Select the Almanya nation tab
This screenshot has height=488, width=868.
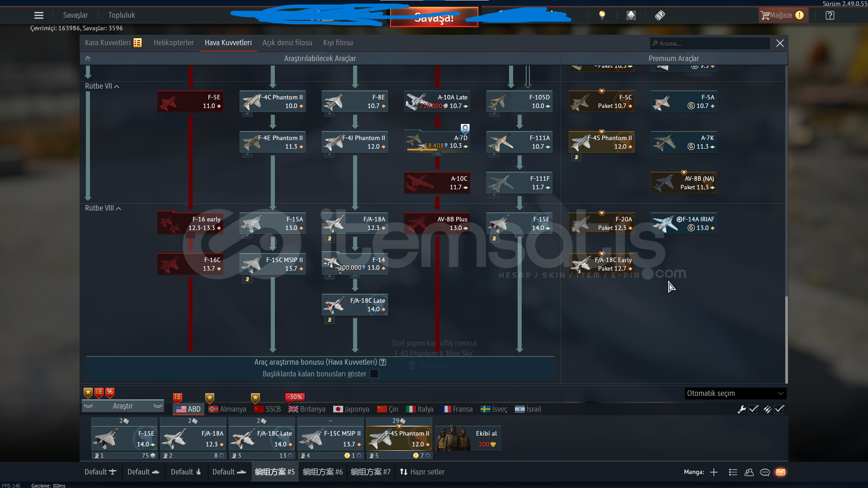pos(228,409)
